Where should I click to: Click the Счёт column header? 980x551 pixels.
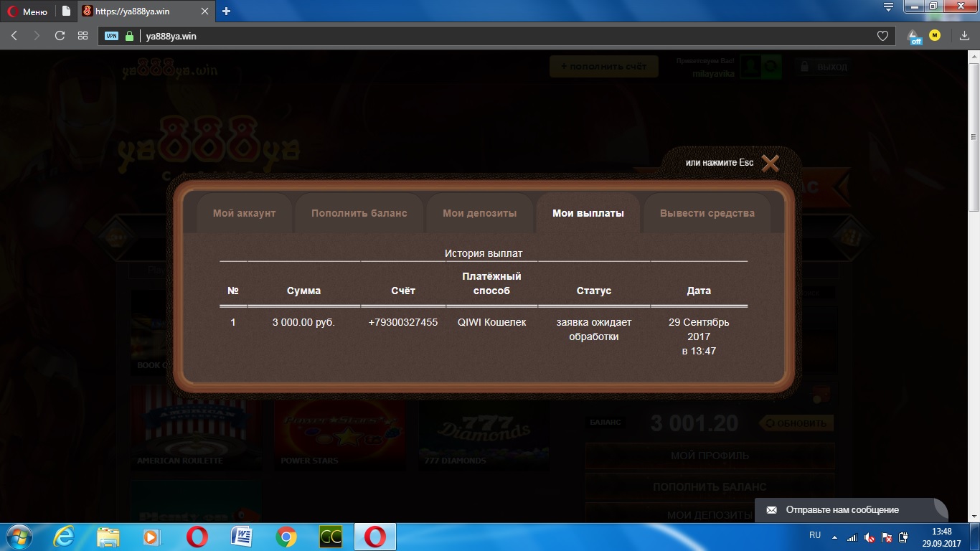pyautogui.click(x=403, y=291)
